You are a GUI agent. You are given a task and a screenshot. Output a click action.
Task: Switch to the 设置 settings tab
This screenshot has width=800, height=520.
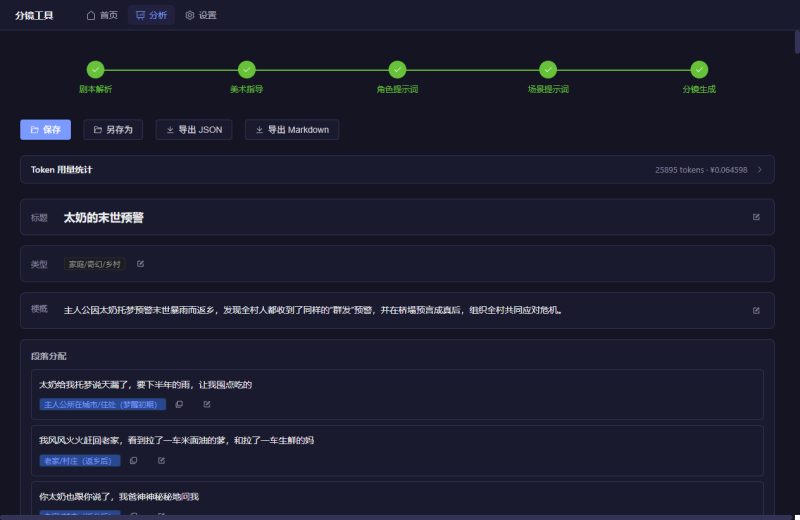(200, 15)
